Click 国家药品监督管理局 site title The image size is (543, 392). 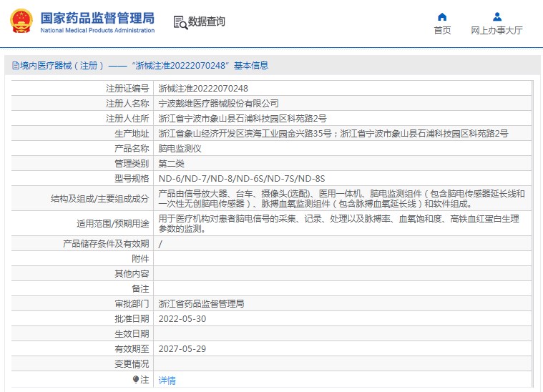tap(97, 18)
